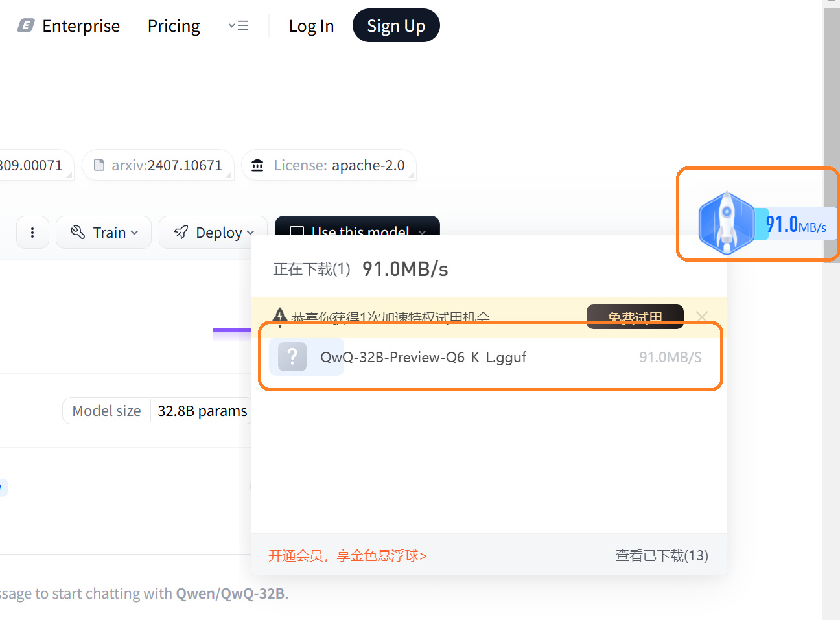Click the document icon on the arxiv:2407.10671 tag

pos(99,165)
